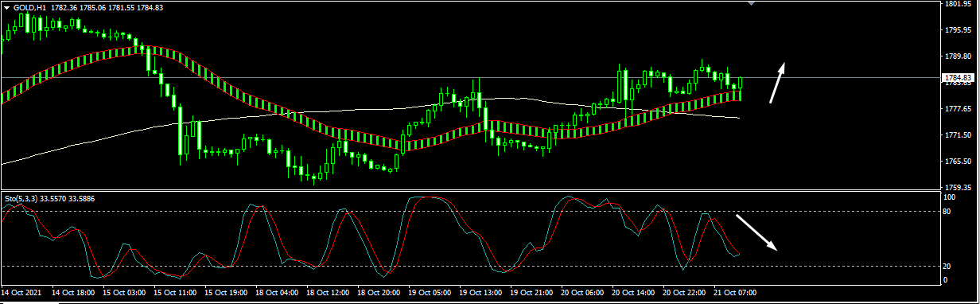
Task: Select the GOLD,H1 chart title text
Action: (29, 7)
